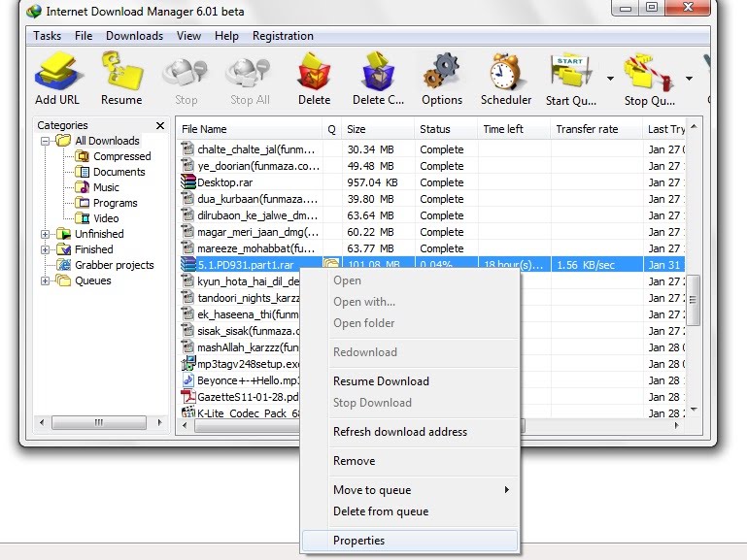This screenshot has width=747, height=560.
Task: Click scroll up arrow of download list
Action: [x=694, y=126]
